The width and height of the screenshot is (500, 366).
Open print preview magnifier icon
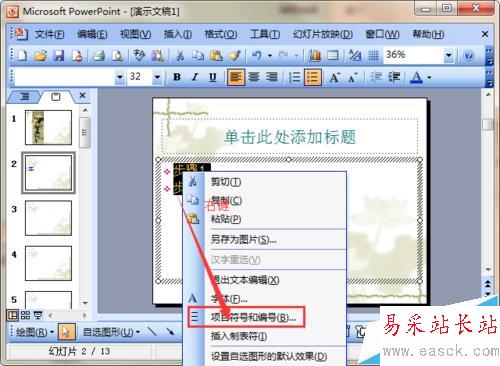pyautogui.click(x=117, y=55)
